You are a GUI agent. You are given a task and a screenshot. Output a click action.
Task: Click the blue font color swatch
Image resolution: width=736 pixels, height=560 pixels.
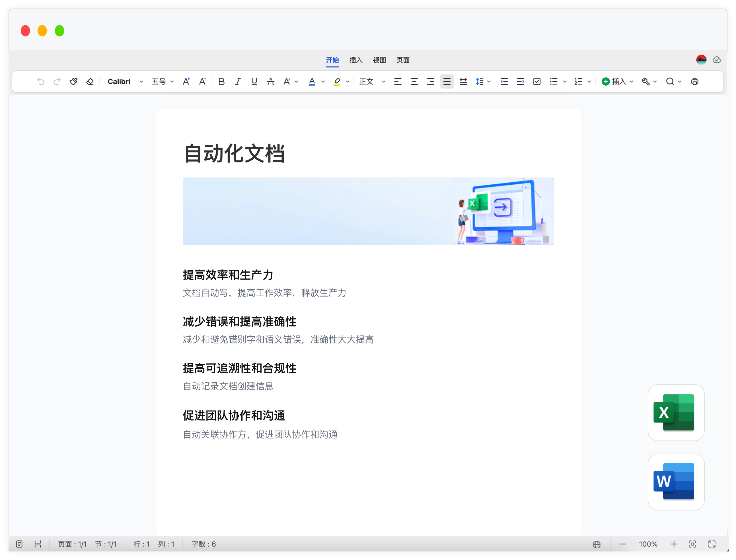click(312, 82)
